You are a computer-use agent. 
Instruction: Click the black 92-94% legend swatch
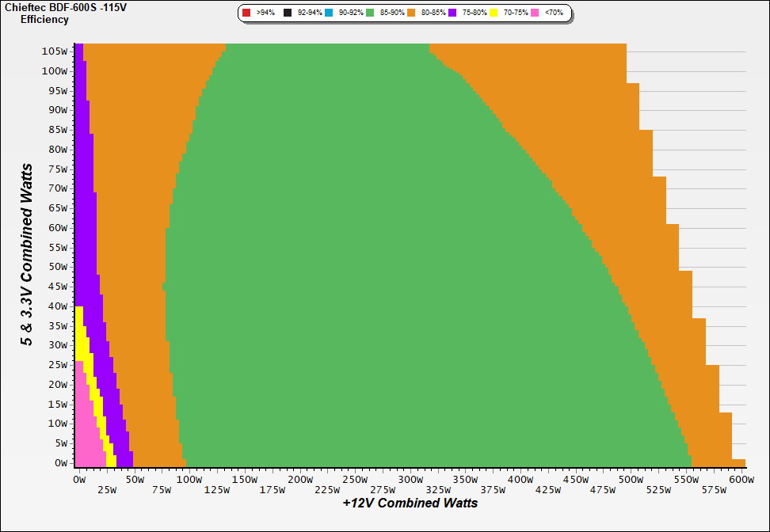[287, 13]
